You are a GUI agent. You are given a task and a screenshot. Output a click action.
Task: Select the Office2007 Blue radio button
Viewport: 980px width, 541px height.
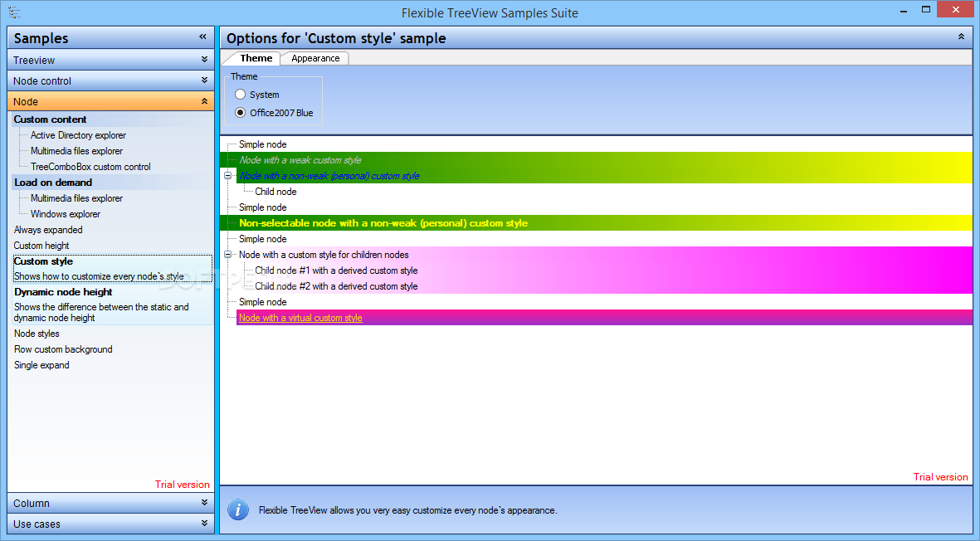click(x=240, y=113)
